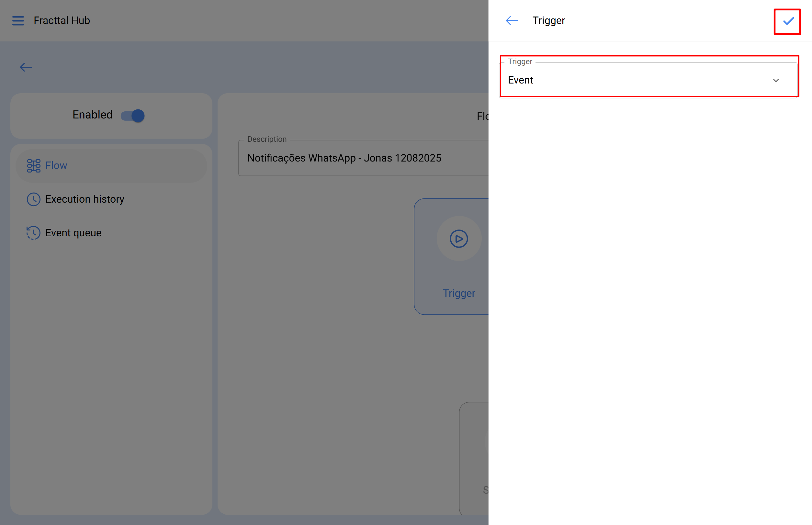This screenshot has height=525, width=812.
Task: Toggle the Enabled switch off
Action: (133, 116)
